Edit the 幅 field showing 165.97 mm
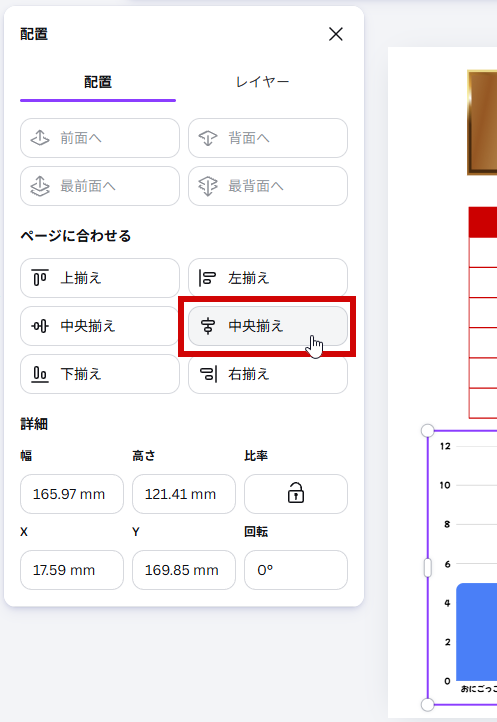497x722 pixels. (72, 494)
